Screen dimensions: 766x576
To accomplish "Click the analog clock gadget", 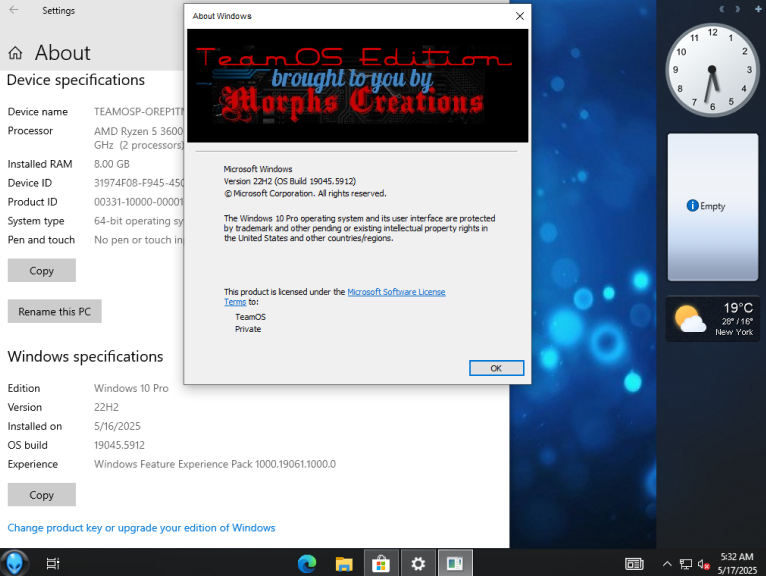I will click(712, 70).
